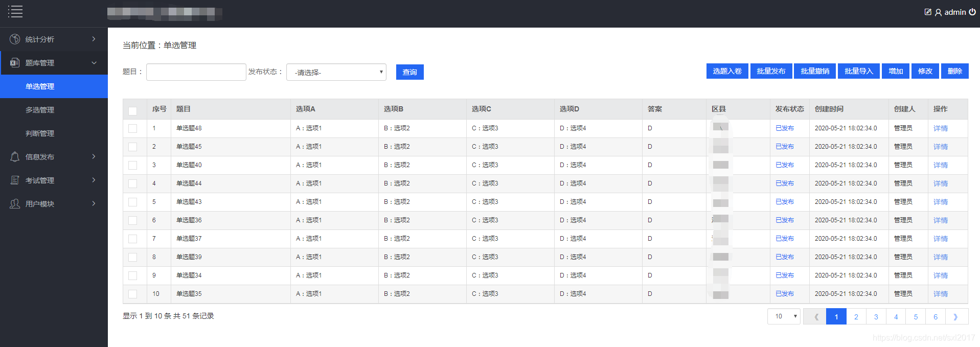Click the 题库管理 document icon
The height and width of the screenshot is (347, 980).
pyautogui.click(x=15, y=63)
